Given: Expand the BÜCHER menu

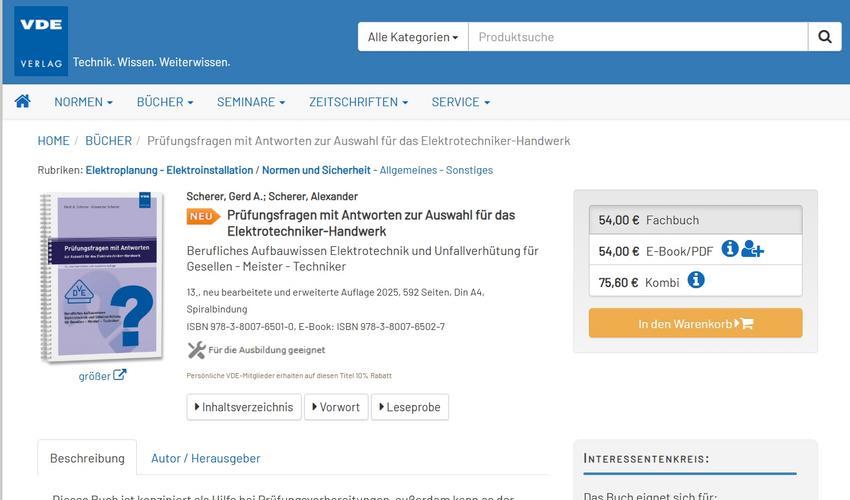Looking at the screenshot, I should pos(165,102).
